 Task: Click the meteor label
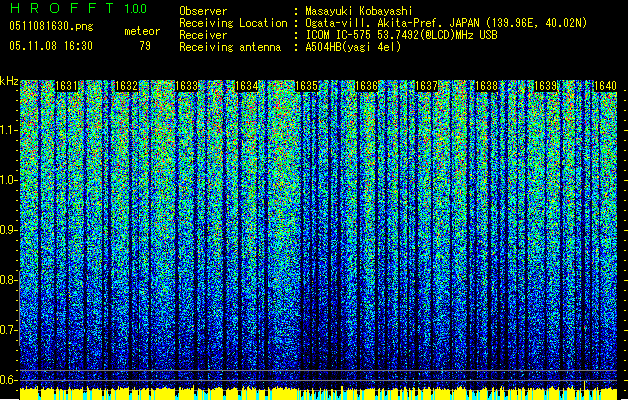click(x=142, y=31)
